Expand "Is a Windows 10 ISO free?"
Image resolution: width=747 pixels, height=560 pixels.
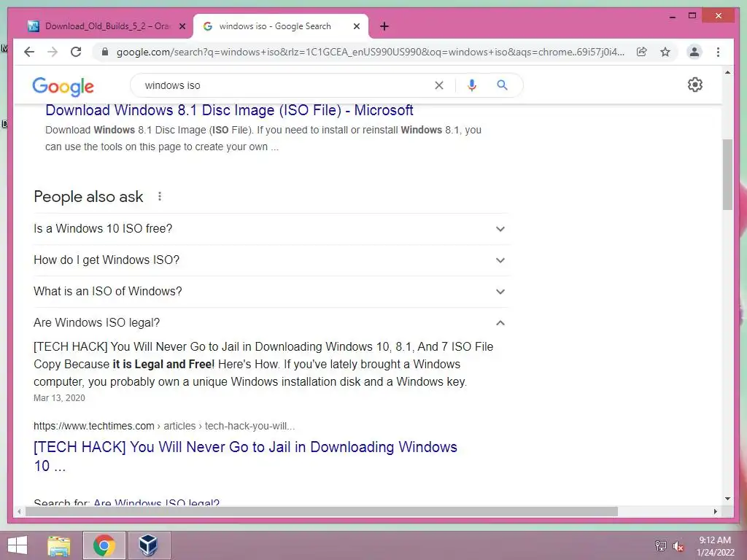271,228
